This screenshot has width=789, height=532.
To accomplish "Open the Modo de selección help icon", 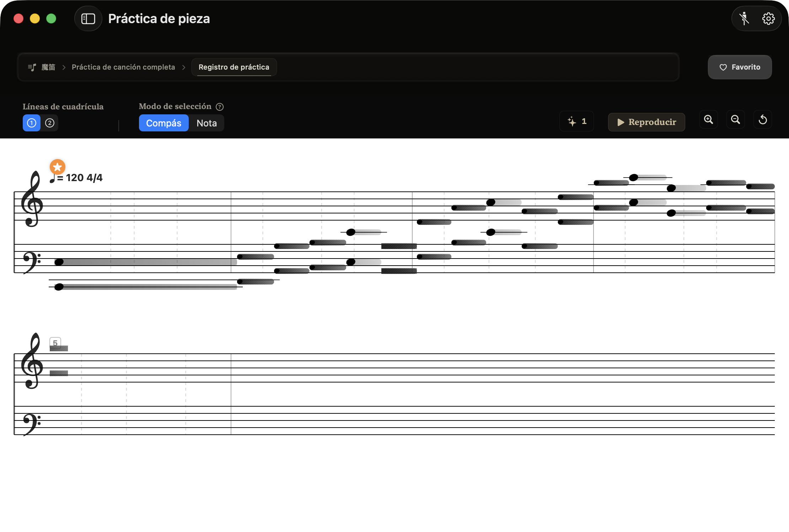I will coord(220,107).
